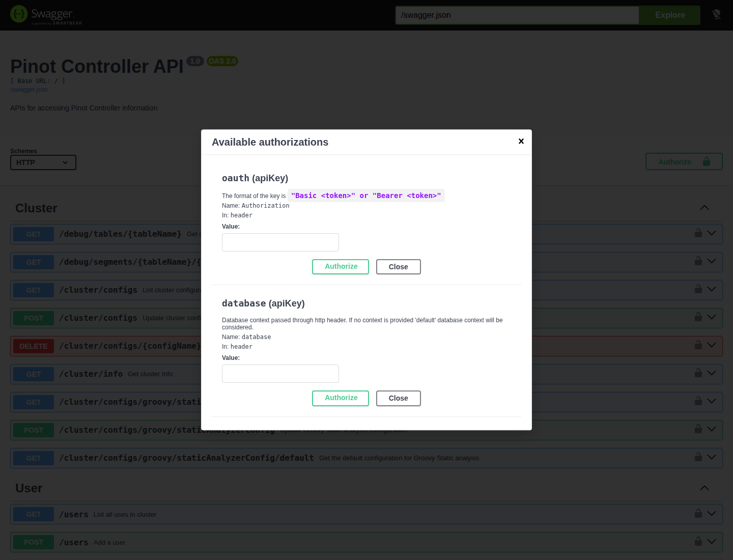733x560 pixels.
Task: Click lock icon on GET groovy staticAnalyzerConfig row
Action: pos(698,401)
